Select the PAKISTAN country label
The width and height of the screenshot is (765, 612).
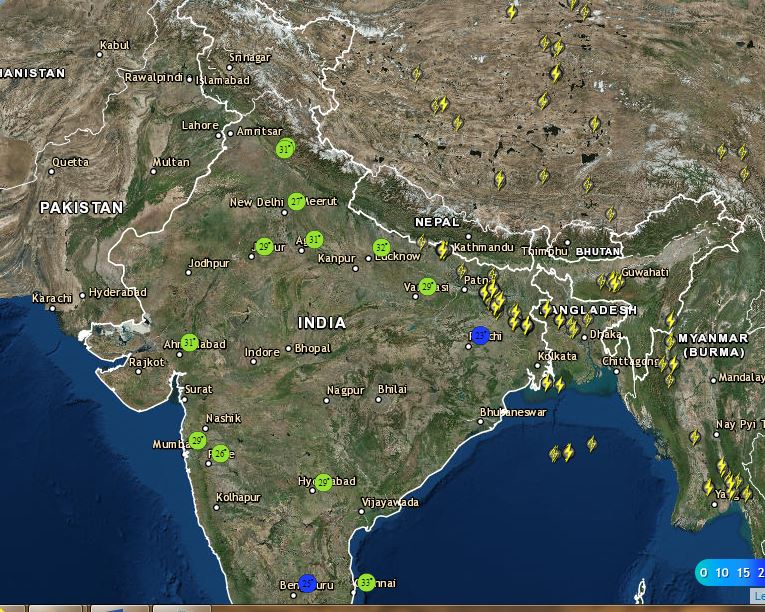(x=81, y=208)
